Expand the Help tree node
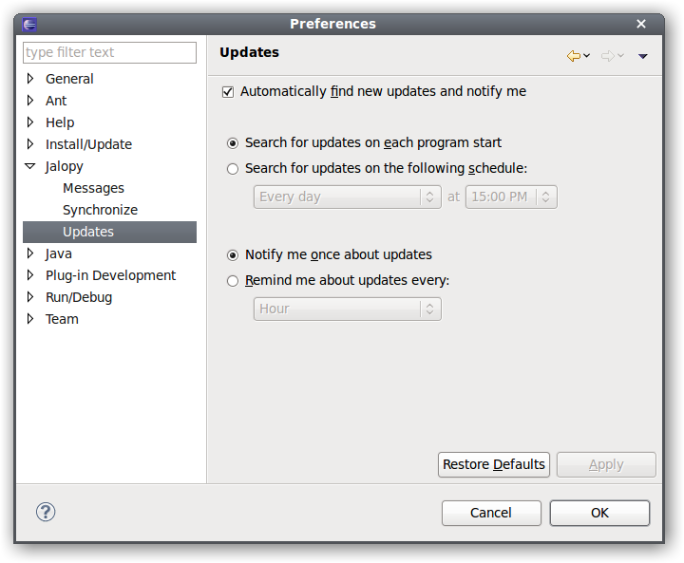 30,122
